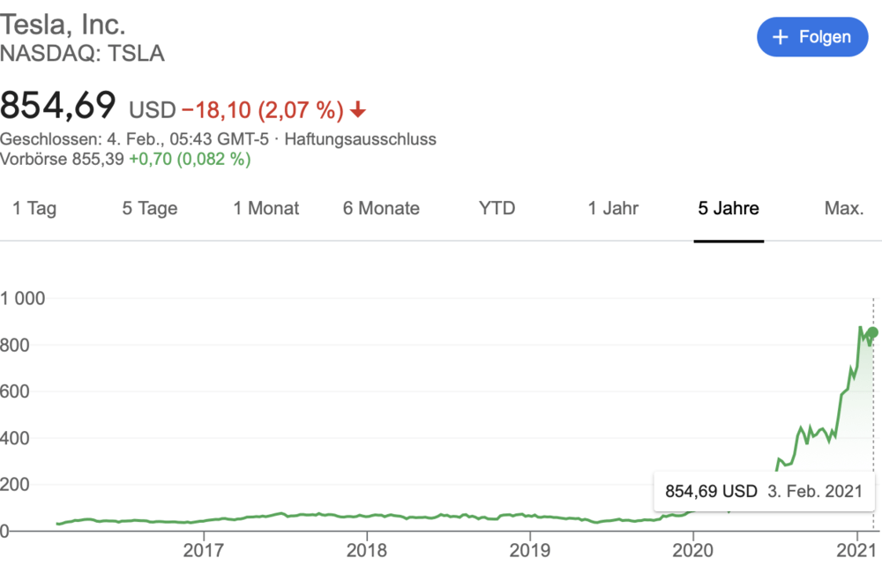882x588 pixels.
Task: Open the Haftungsausschluss disclaimer link
Action: tap(360, 139)
